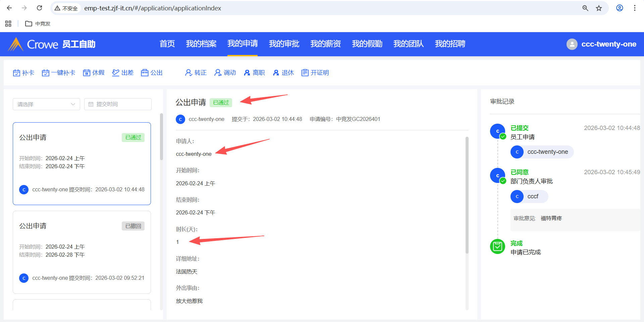The width and height of the screenshot is (644, 322).
Task: Open the browser three-dot menu
Action: (x=635, y=8)
